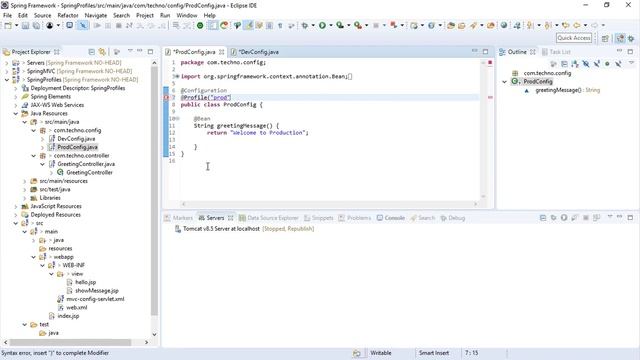
Task: Click the web browser globe toolbar icon
Action: pyautogui.click(x=504, y=25)
